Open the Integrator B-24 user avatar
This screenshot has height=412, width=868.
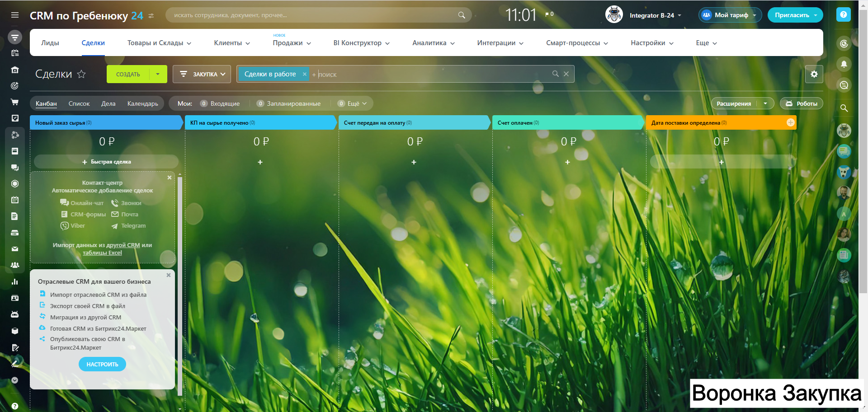614,14
